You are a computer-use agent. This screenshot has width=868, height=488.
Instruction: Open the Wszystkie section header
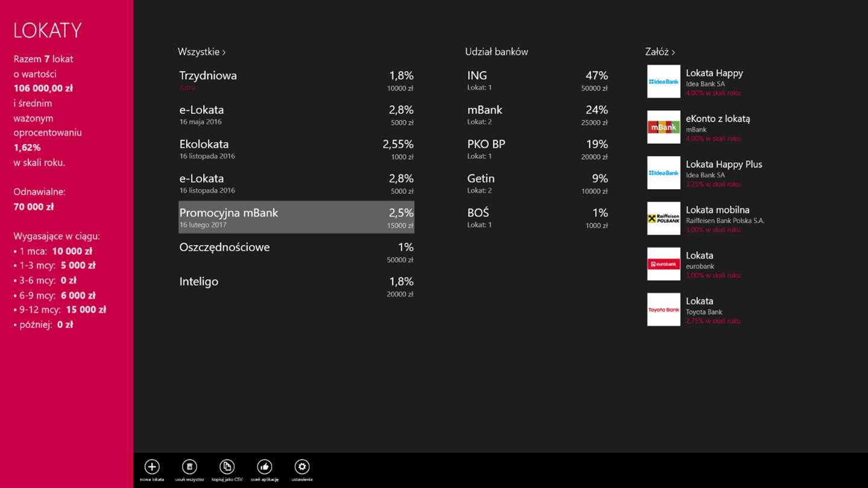coord(202,52)
